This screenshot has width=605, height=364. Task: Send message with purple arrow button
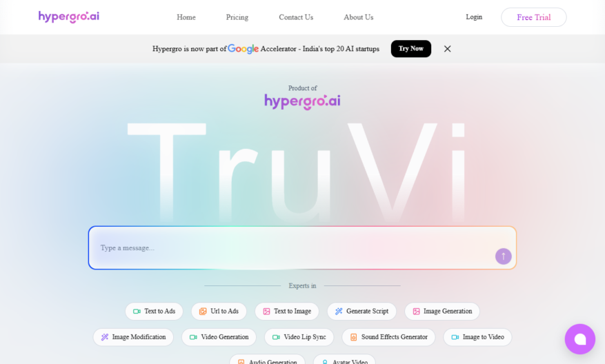point(503,256)
